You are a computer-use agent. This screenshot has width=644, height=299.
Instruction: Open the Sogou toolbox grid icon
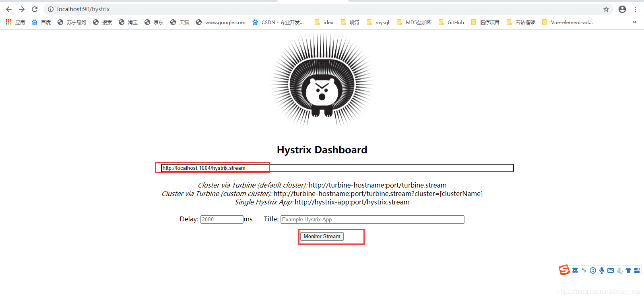click(637, 270)
